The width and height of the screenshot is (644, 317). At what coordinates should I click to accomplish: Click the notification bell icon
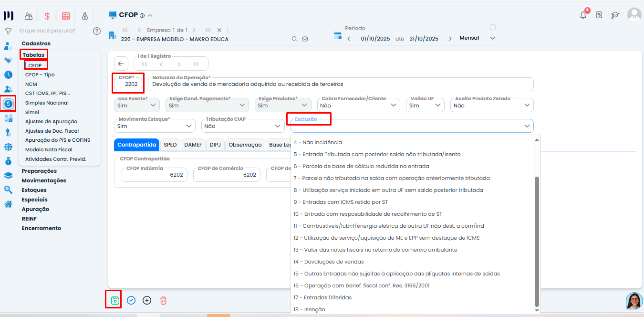tap(583, 15)
